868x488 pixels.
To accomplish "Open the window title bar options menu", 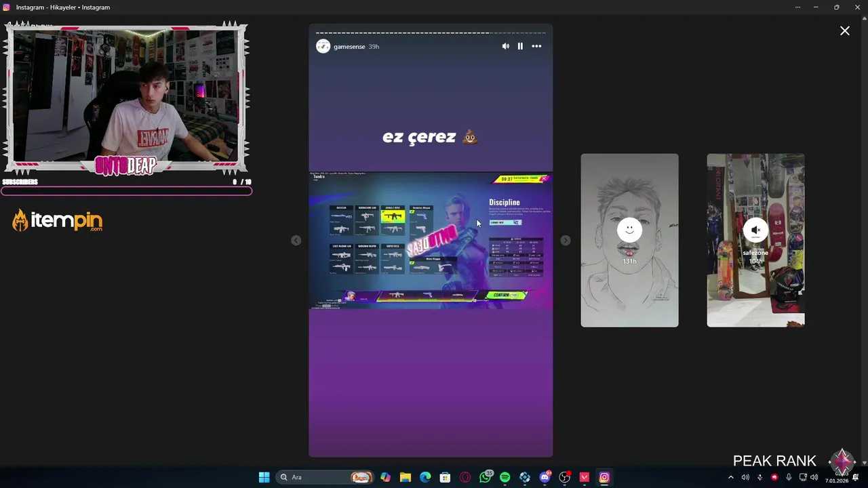I will pos(797,7).
